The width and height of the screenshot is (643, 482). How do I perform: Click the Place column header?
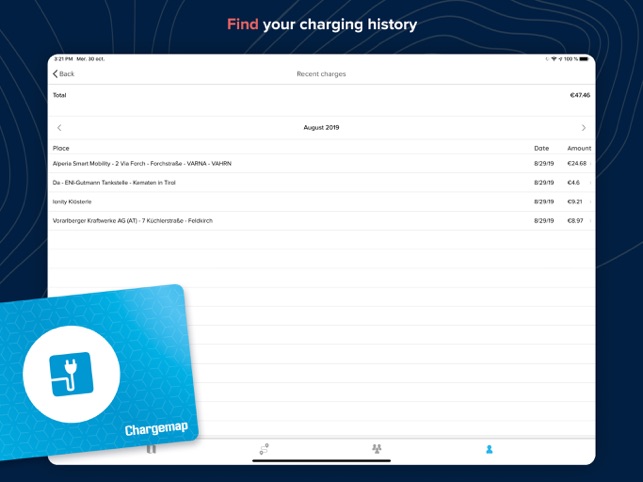tap(61, 148)
